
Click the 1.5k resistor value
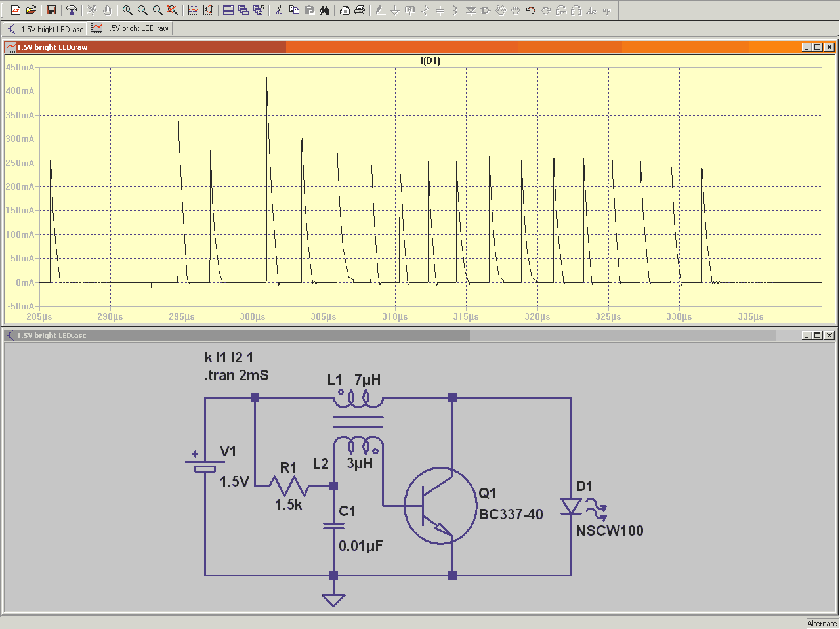pyautogui.click(x=289, y=505)
